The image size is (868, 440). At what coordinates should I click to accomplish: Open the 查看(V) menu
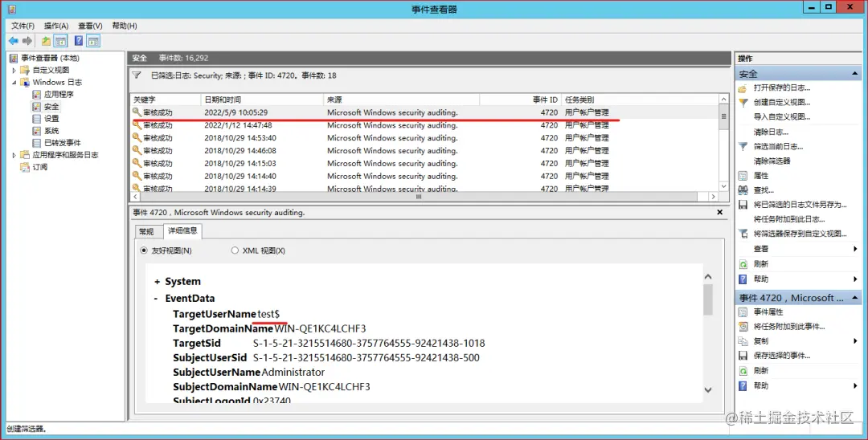[x=90, y=26]
